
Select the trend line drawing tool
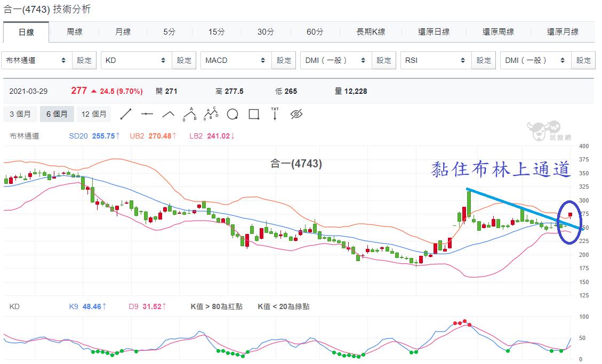pos(126,114)
